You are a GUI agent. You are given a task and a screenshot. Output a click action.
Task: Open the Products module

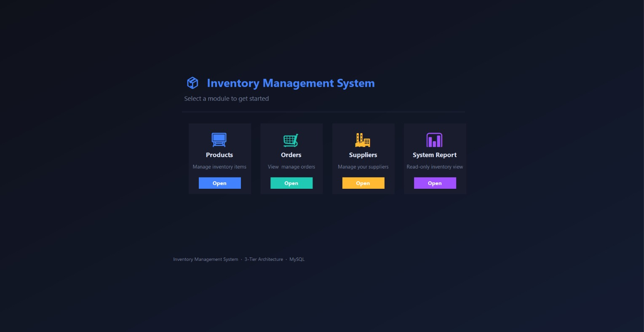point(220,183)
